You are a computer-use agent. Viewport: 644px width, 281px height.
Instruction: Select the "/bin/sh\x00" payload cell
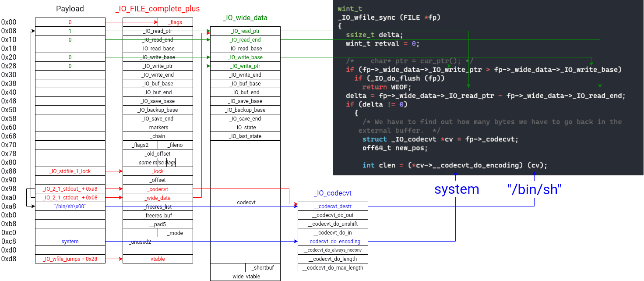(x=70, y=206)
